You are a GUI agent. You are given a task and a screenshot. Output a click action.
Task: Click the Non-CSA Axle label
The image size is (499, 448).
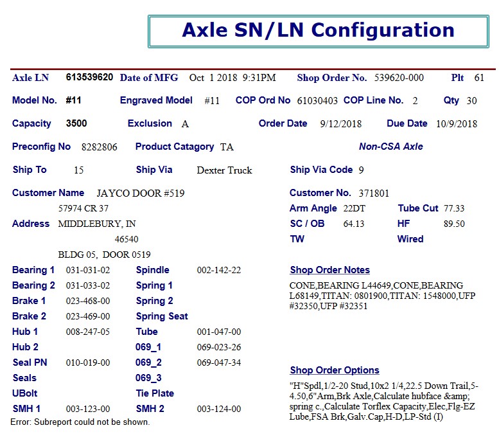point(390,147)
